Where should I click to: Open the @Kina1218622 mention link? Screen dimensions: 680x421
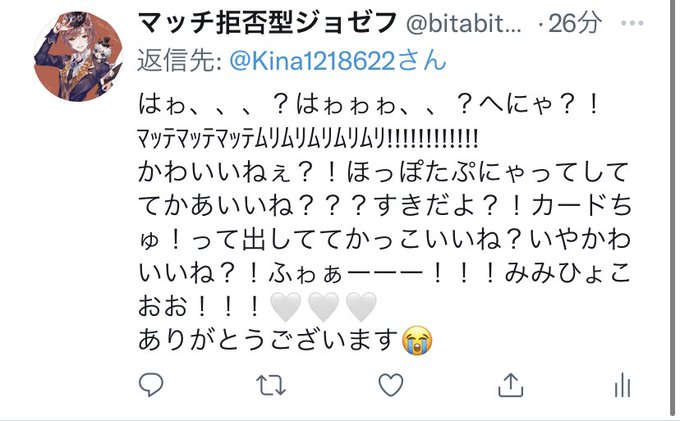[x=337, y=60]
